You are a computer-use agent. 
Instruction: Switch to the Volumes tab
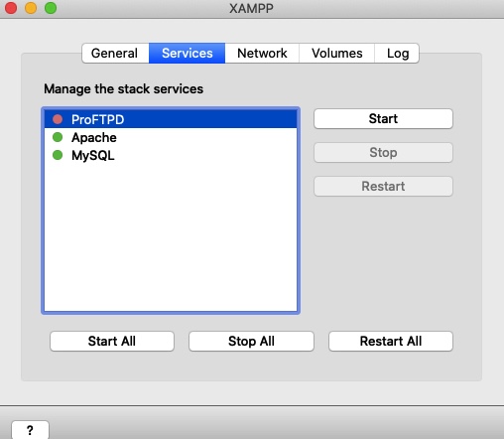point(336,53)
